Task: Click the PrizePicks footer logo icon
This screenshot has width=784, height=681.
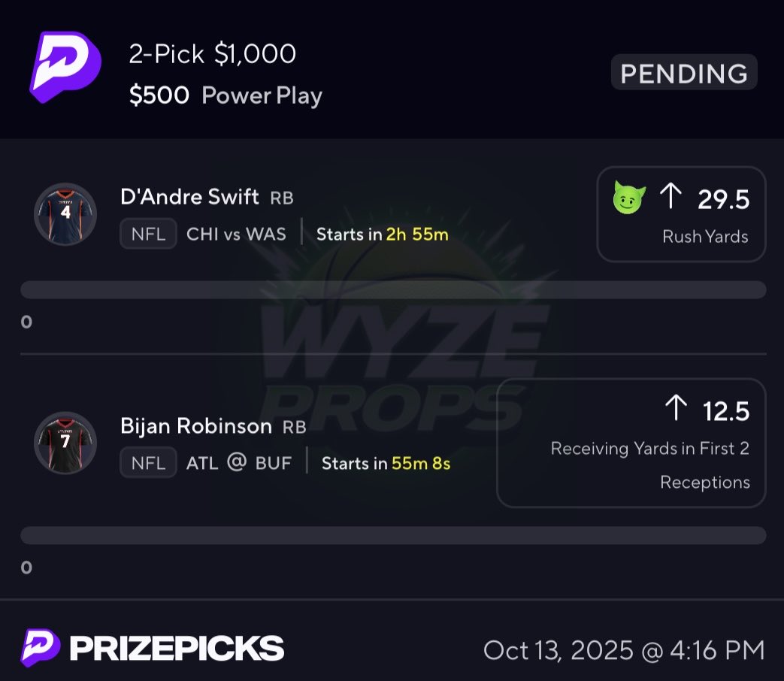Action: [41, 647]
